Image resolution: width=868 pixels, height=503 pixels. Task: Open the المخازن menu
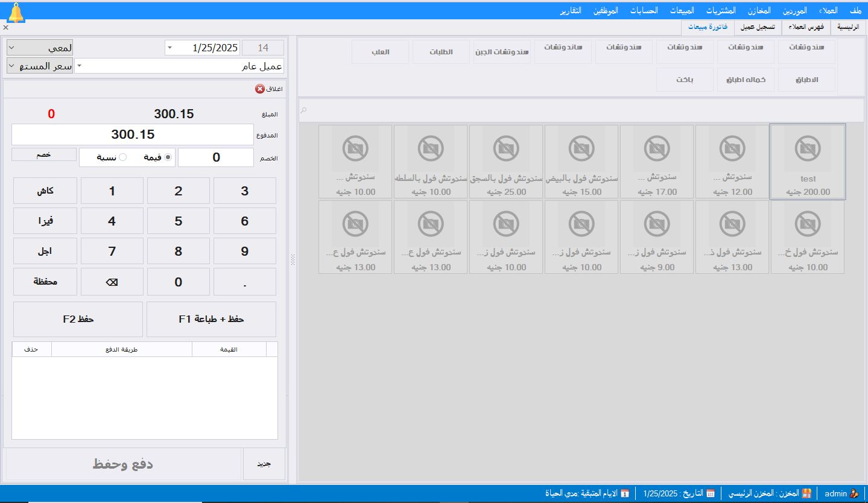759,11
